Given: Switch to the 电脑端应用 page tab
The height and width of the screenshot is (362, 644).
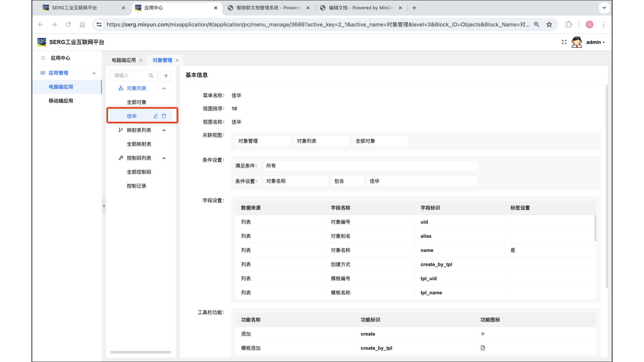Looking at the screenshot, I should point(123,60).
